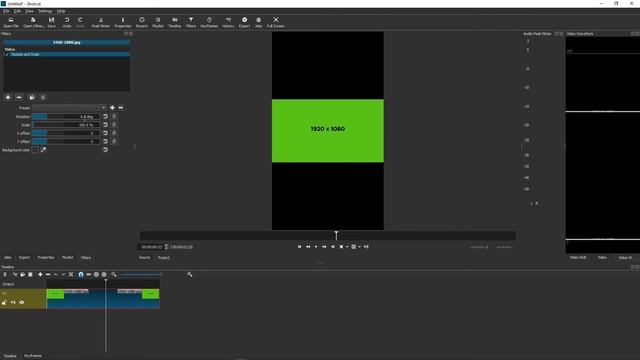Viewport: 640px width, 360px height.
Task: Open the Edit menu
Action: click(x=17, y=11)
